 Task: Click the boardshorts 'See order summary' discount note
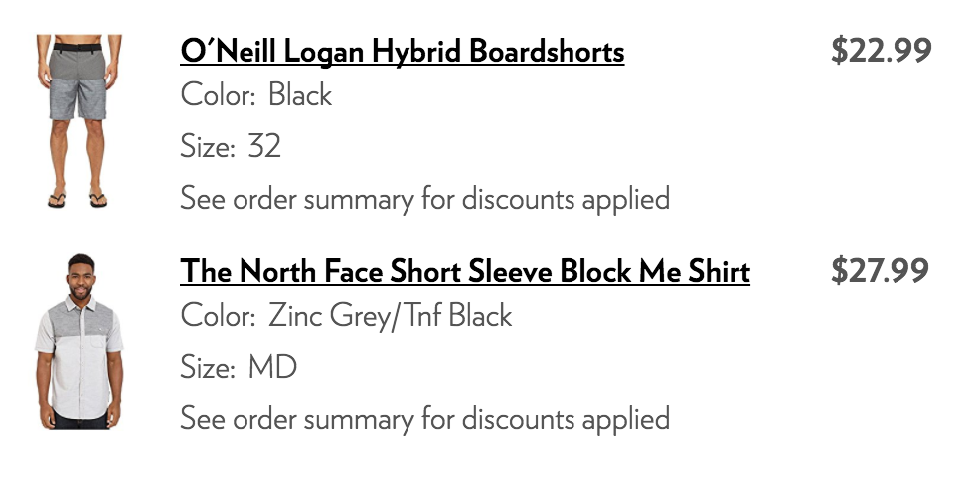pyautogui.click(x=424, y=199)
